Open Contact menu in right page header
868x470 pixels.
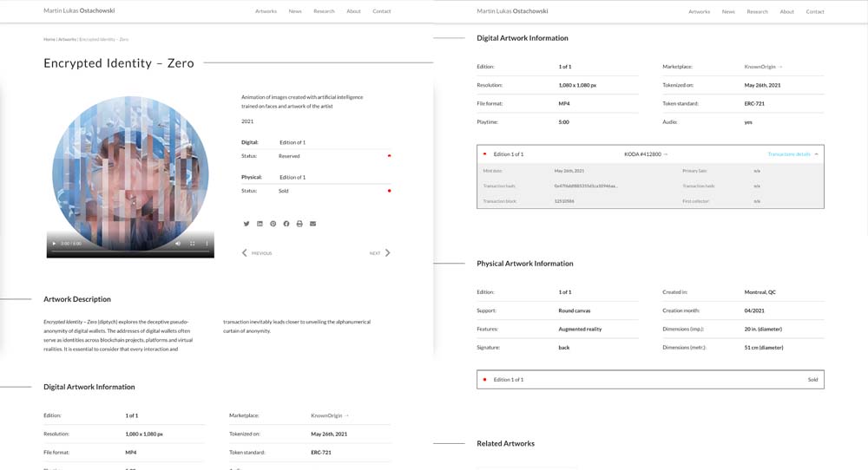[x=815, y=11]
